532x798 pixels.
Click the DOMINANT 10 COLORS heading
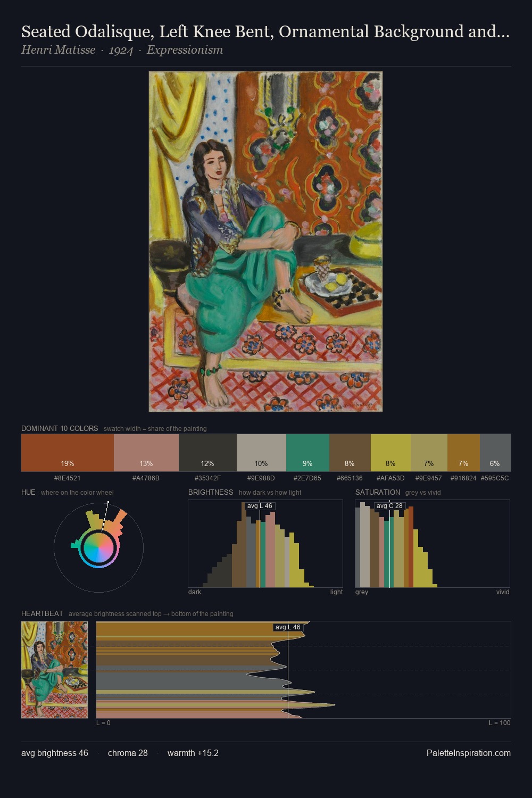60,428
